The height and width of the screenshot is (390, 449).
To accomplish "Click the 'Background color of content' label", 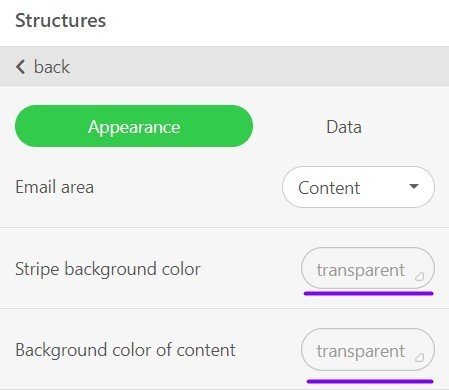I will [x=125, y=350].
